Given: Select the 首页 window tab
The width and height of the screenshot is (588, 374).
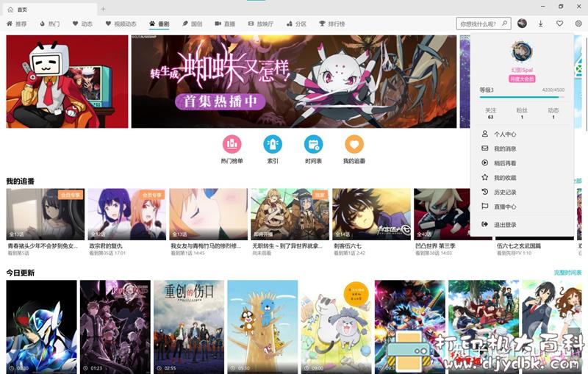Looking at the screenshot, I should [50, 10].
